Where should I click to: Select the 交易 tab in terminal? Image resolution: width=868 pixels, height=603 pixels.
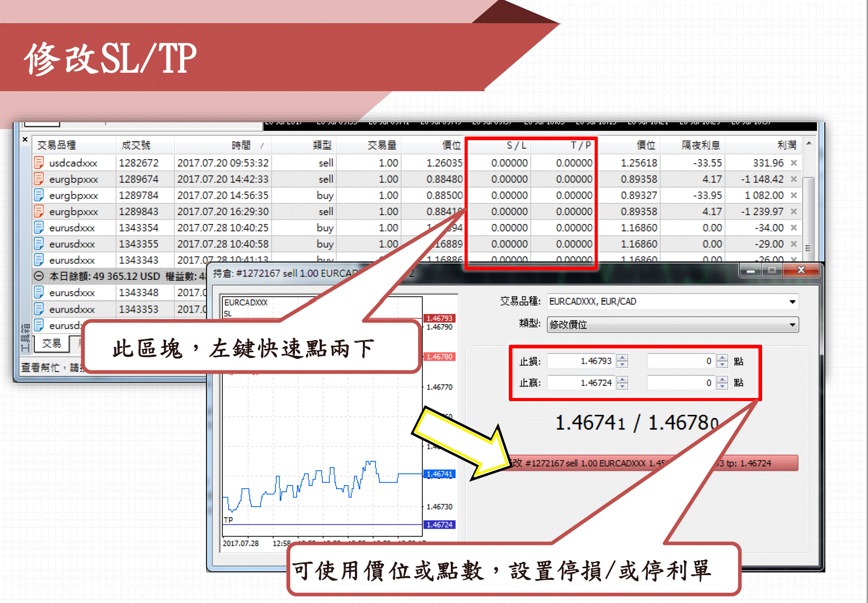tap(52, 344)
